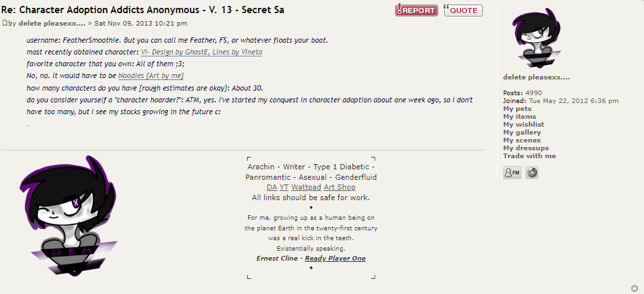This screenshot has height=294, width=644.
Task: Send a private message via PM icon
Action: [512, 173]
